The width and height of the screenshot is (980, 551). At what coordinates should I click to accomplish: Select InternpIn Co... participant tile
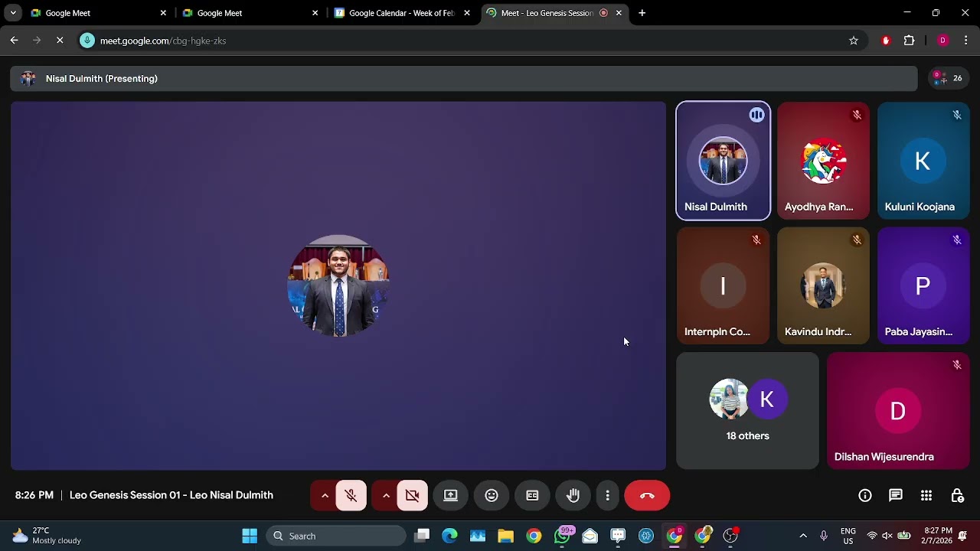[724, 285]
